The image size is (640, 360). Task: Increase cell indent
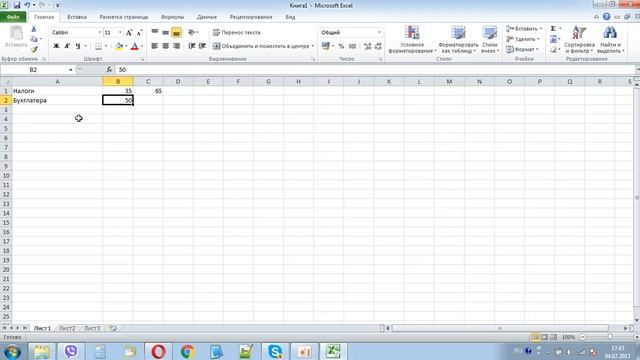(202, 46)
